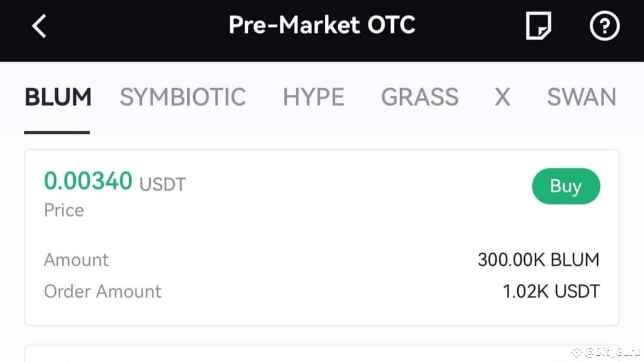
Task: Tap the Pre-Market OTC title
Action: [x=322, y=25]
